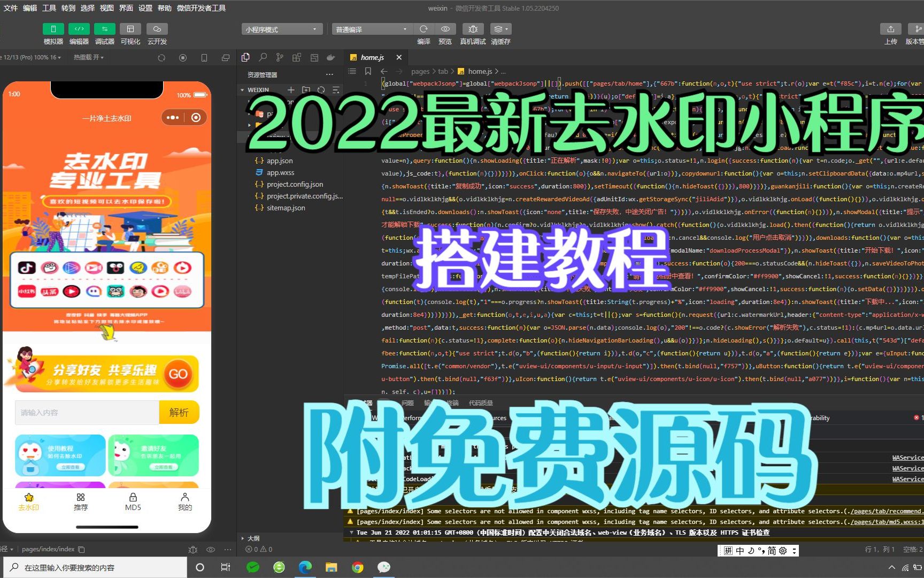This screenshot has width=924, height=578.
Task: Open the extensions icon in the editor sidebar
Action: point(297,57)
